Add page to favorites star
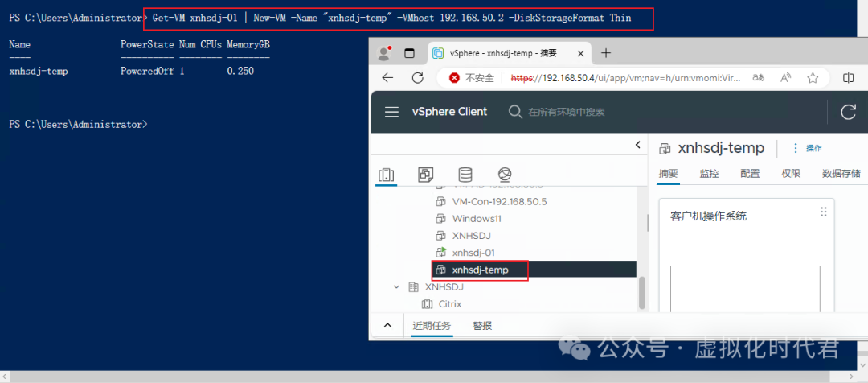 (813, 78)
